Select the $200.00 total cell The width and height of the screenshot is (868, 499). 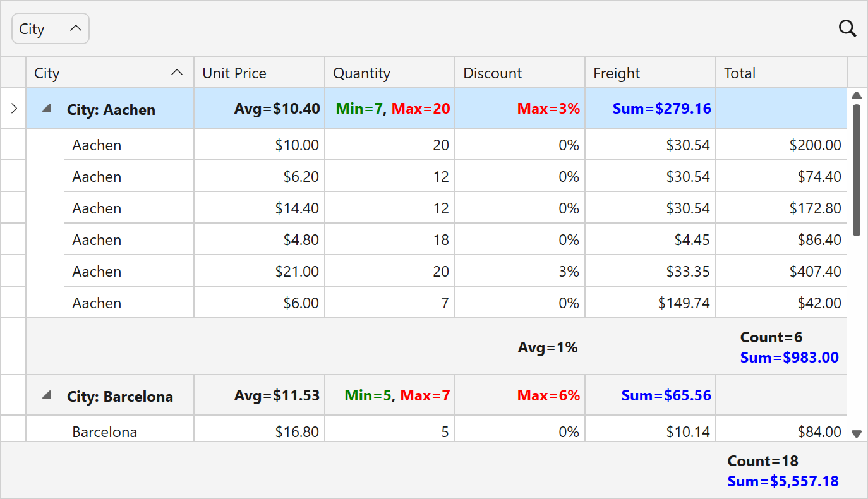(781, 145)
